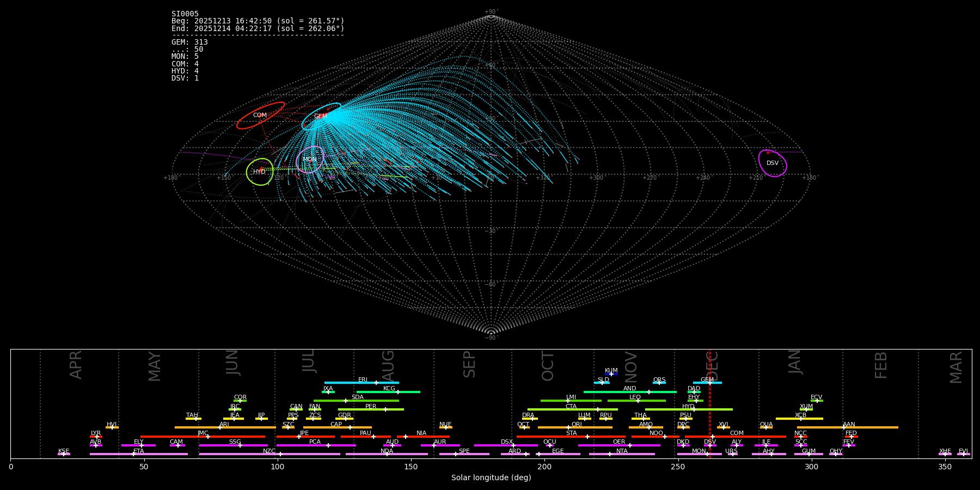Click the ORI orange shower bar

575,427
